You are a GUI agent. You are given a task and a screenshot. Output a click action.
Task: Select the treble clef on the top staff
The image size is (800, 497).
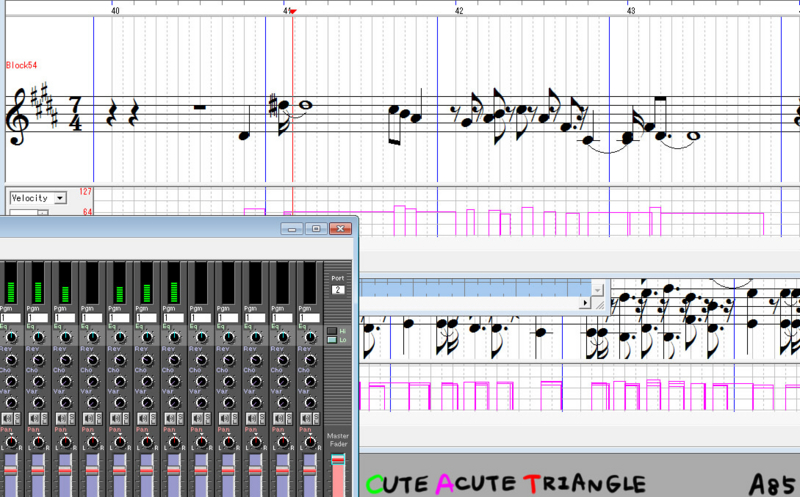(15, 116)
